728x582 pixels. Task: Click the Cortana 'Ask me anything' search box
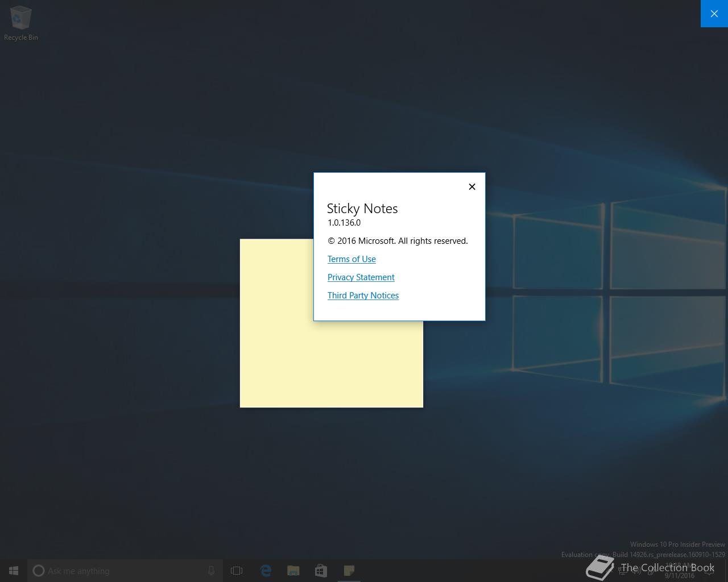[125, 571]
